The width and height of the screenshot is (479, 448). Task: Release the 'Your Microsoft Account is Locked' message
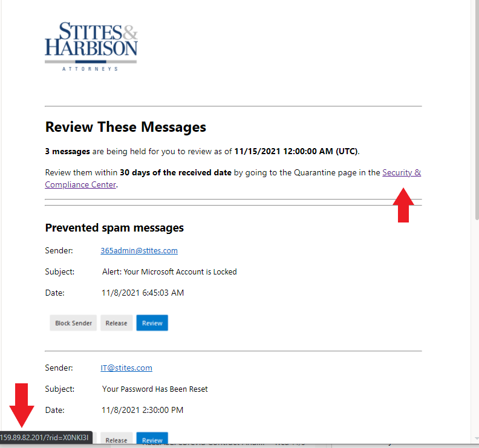tap(116, 323)
